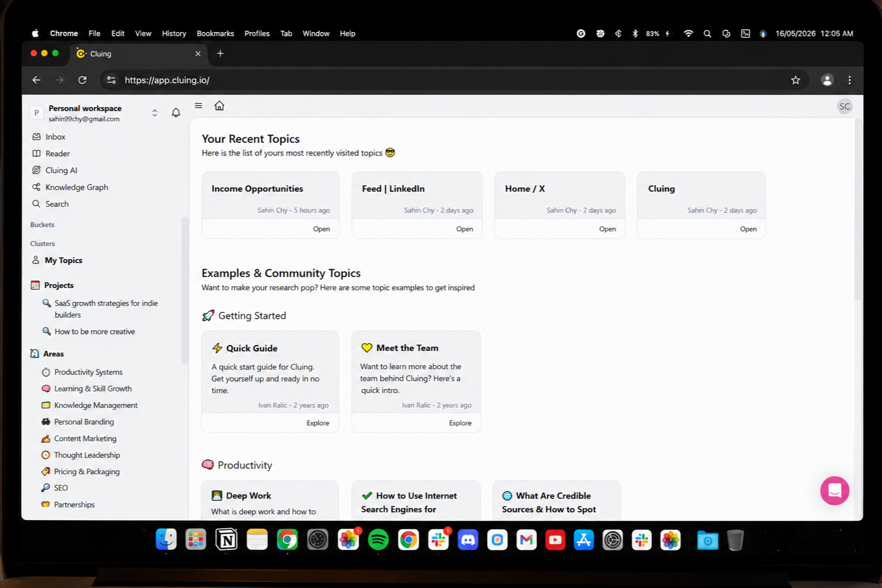Open the Inbox sidebar item
Screen dimensions: 882x588
point(48,137)
